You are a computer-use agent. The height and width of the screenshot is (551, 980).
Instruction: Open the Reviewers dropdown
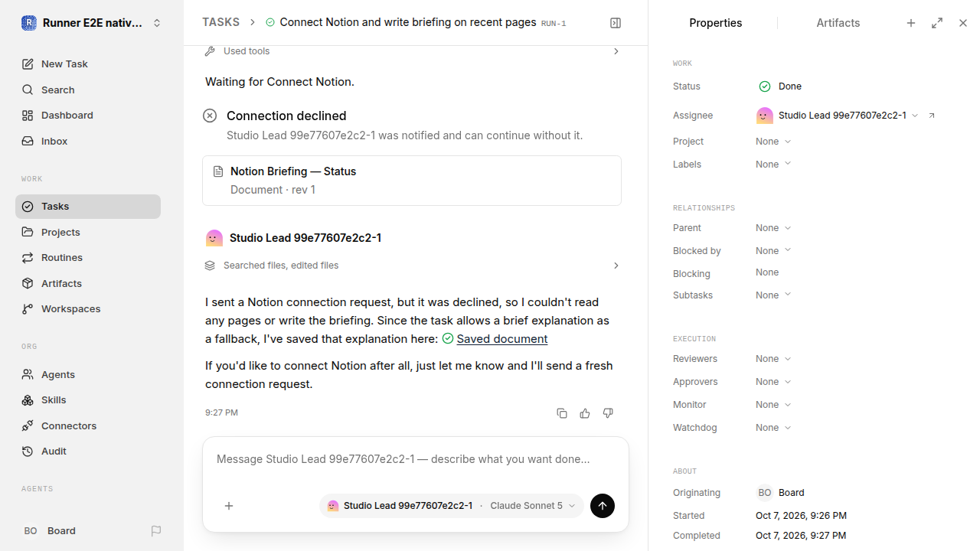[773, 359]
